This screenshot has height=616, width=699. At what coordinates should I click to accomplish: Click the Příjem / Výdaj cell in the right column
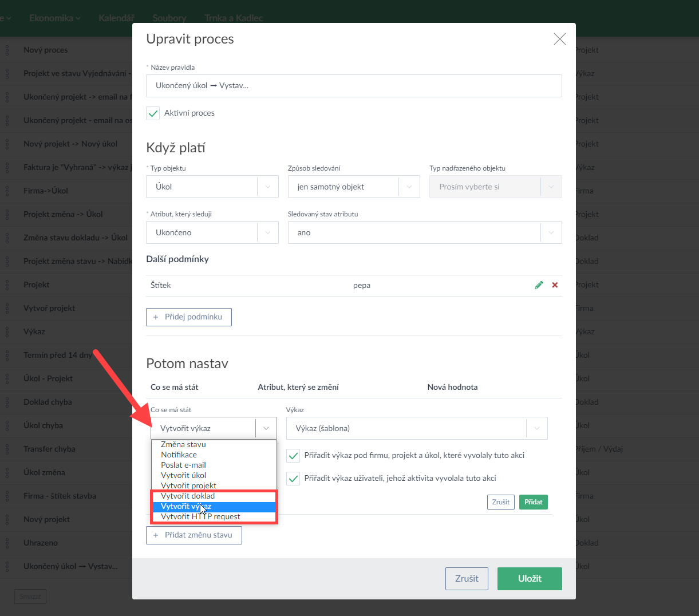coord(599,449)
